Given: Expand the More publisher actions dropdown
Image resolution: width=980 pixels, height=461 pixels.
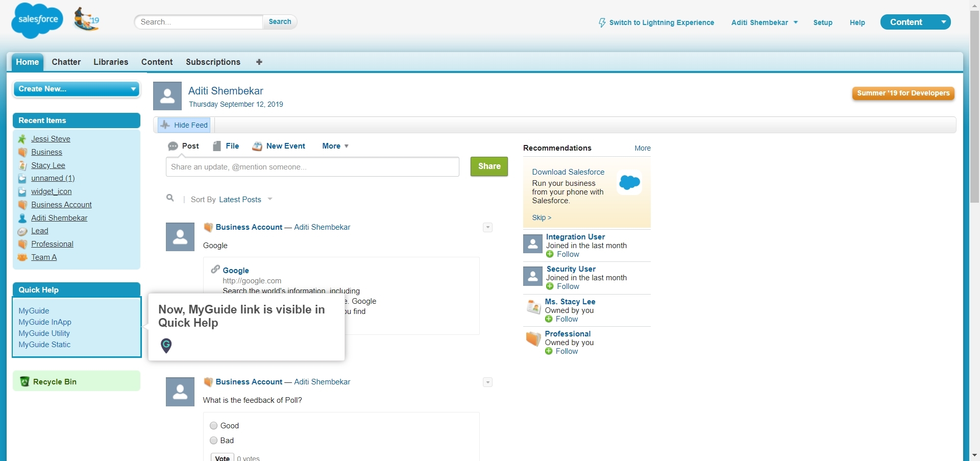Looking at the screenshot, I should (x=335, y=146).
